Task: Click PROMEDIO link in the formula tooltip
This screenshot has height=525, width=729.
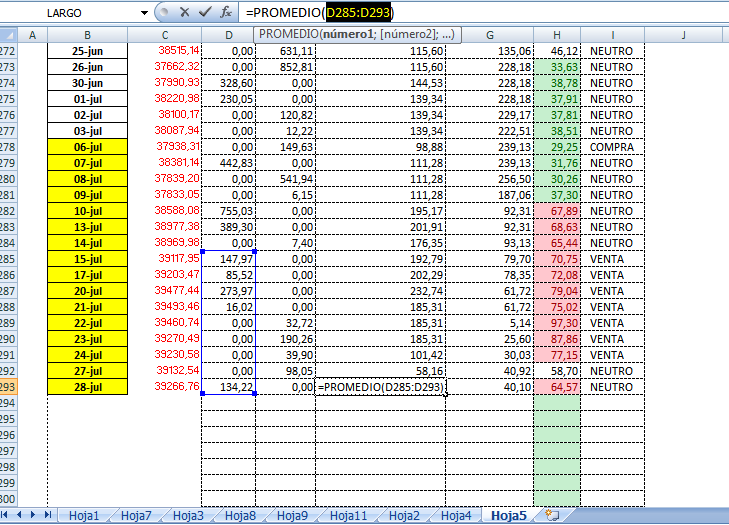Action: (x=285, y=35)
